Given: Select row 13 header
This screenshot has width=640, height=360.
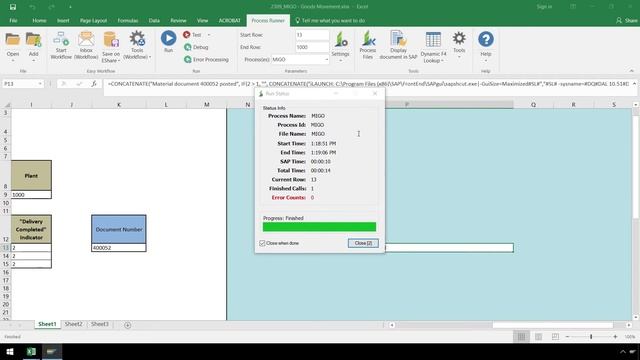Looking at the screenshot, I should coord(5,248).
